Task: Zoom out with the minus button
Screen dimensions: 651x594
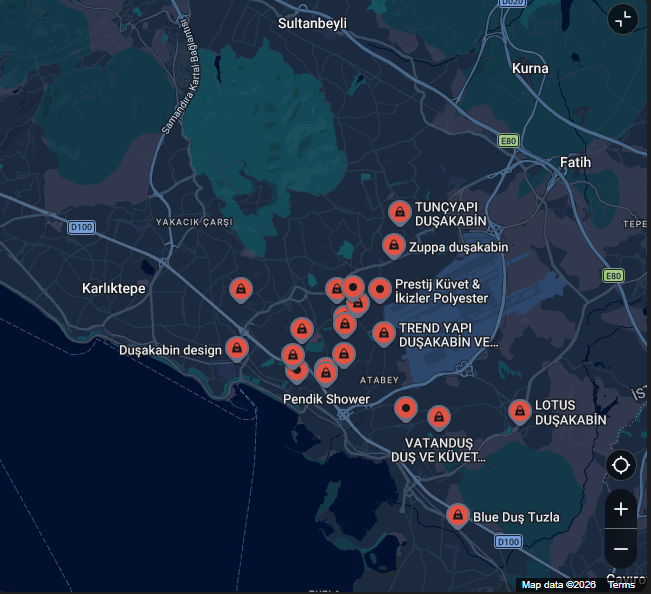Action: click(621, 549)
